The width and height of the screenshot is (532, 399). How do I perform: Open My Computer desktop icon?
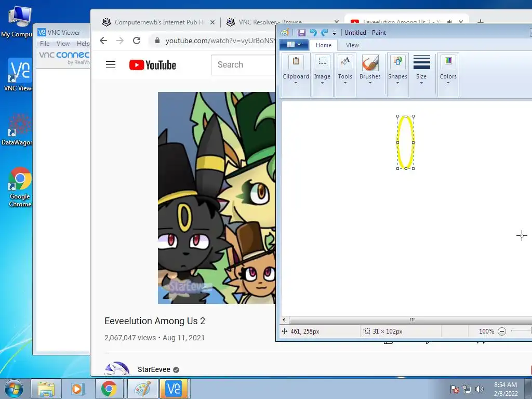pos(17,22)
